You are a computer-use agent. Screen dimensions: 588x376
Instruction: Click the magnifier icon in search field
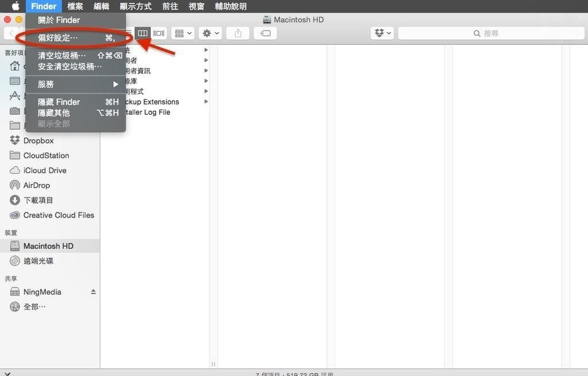(x=477, y=33)
